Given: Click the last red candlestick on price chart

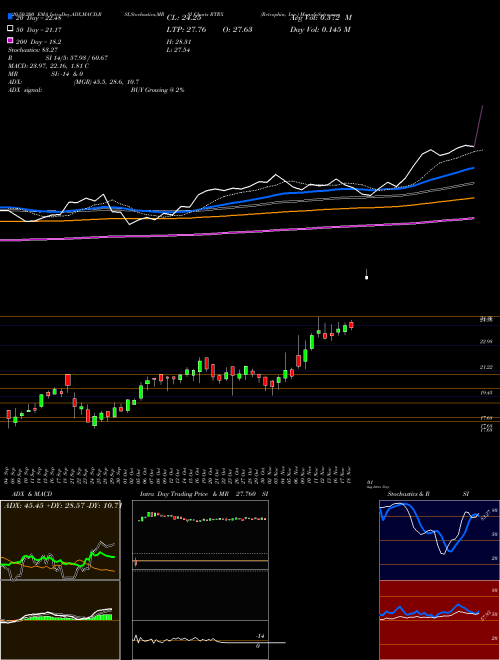Looking at the screenshot, I should pos(351,325).
